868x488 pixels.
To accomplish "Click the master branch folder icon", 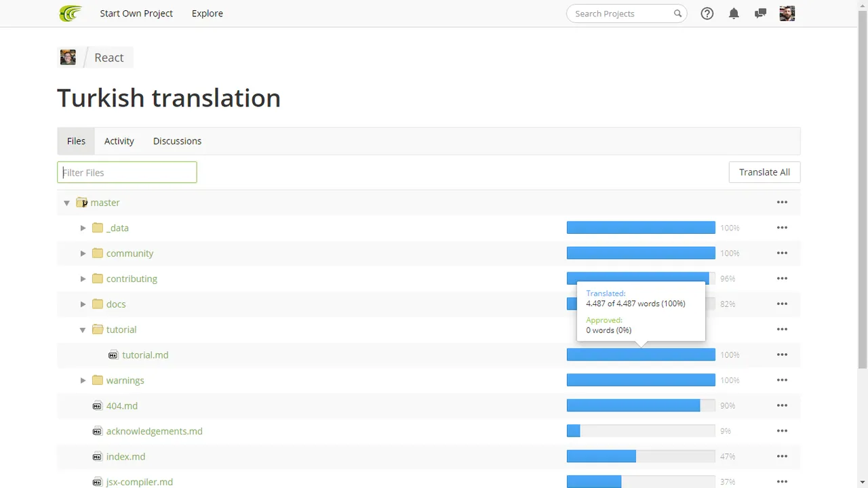I will pyautogui.click(x=82, y=203).
